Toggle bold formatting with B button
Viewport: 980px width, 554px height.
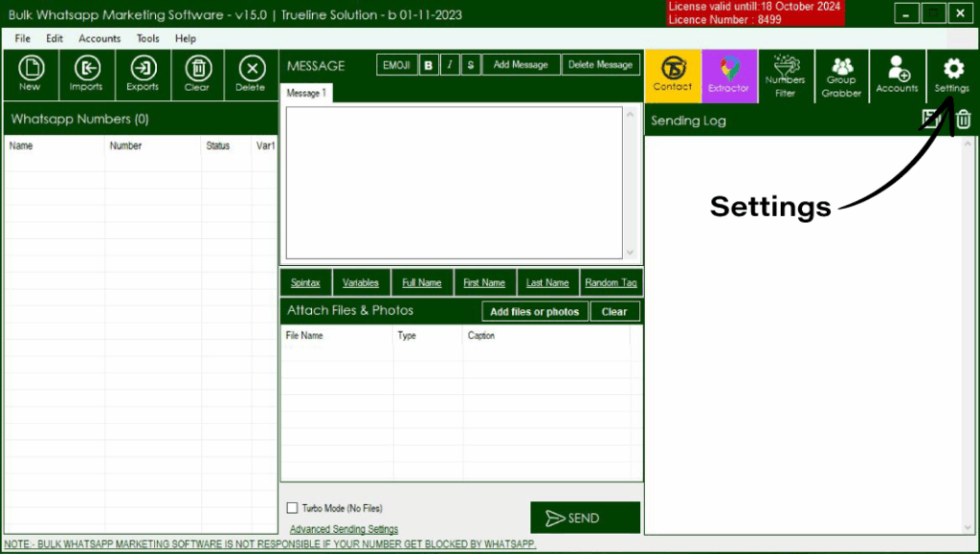pos(428,64)
